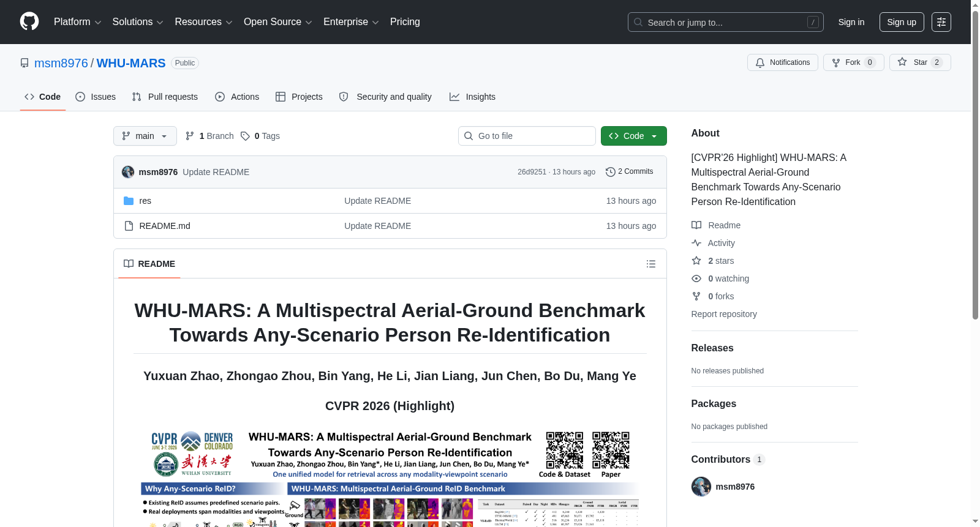The width and height of the screenshot is (980, 527).
Task: Click the eye icon beside 0 watching
Action: [696, 278]
